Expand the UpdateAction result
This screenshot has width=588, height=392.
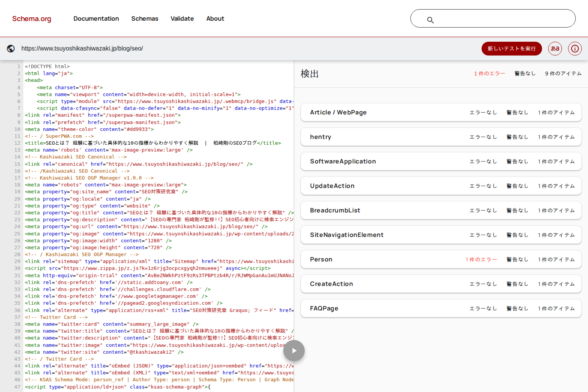coord(441,186)
